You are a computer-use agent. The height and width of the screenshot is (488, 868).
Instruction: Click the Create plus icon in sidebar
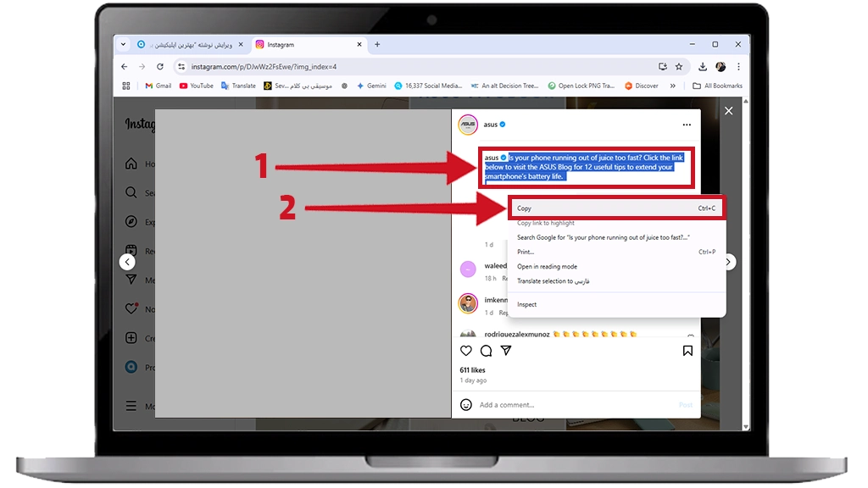tap(131, 338)
